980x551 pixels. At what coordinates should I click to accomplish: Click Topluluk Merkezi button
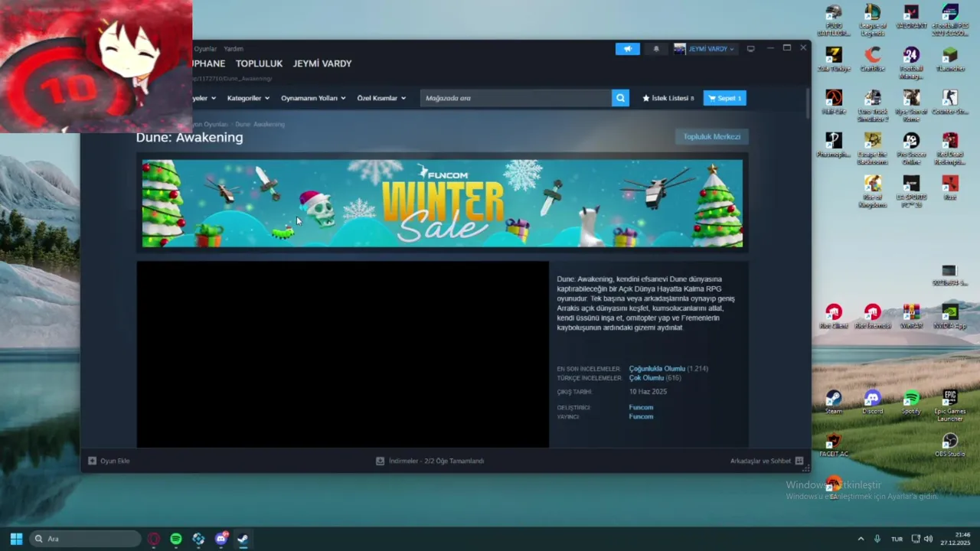coord(712,137)
